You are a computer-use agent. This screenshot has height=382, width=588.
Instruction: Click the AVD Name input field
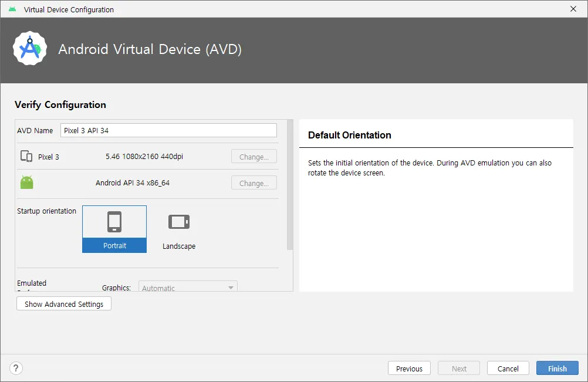click(168, 130)
